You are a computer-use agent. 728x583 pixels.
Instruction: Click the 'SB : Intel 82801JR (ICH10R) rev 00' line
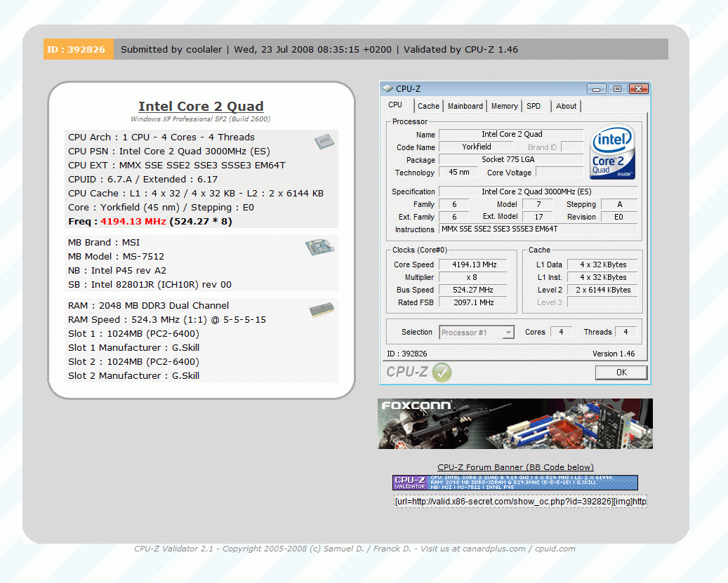[150, 284]
